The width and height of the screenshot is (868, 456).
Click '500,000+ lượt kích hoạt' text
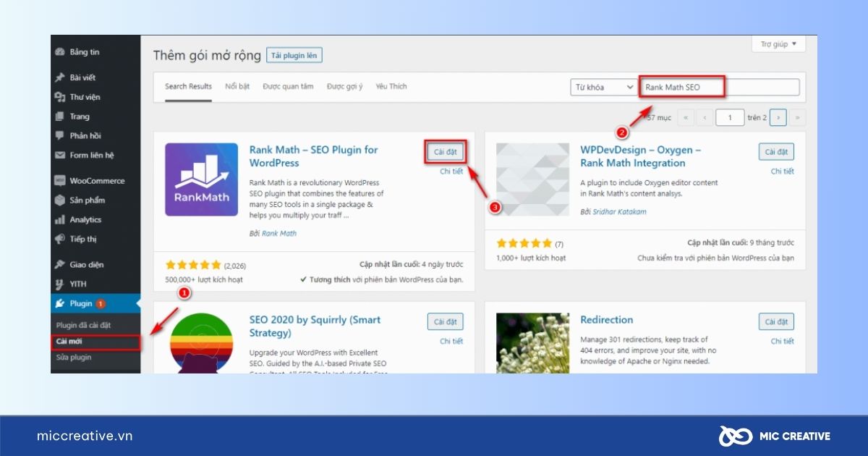(x=204, y=279)
